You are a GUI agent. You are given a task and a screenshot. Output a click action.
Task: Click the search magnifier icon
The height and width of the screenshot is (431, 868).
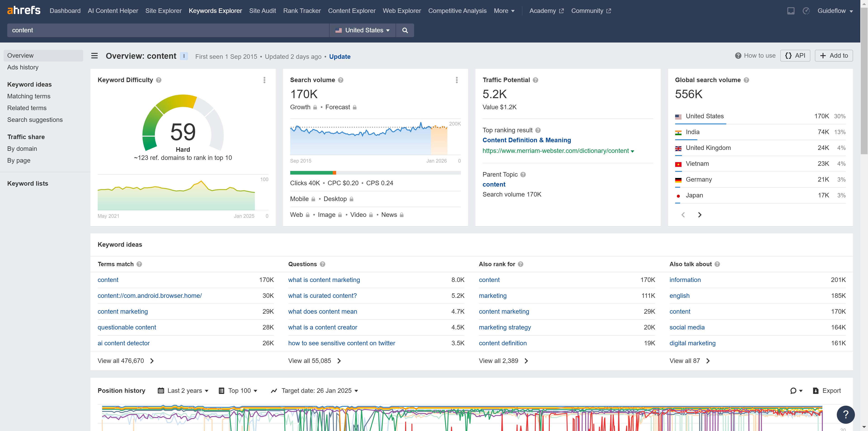coord(405,30)
